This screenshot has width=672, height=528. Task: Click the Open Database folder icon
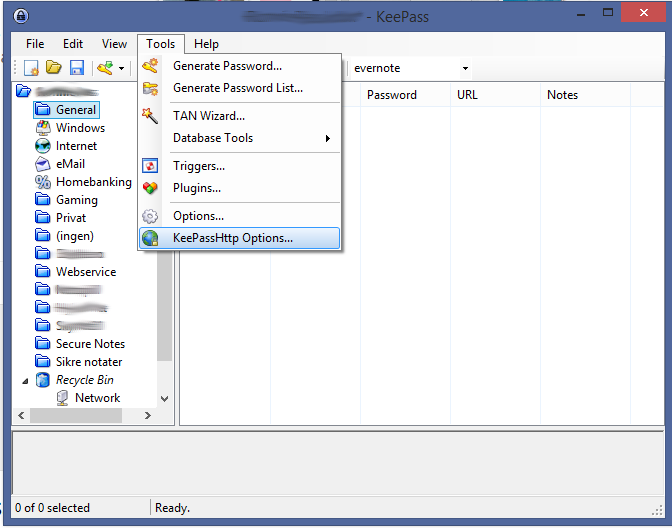click(54, 67)
